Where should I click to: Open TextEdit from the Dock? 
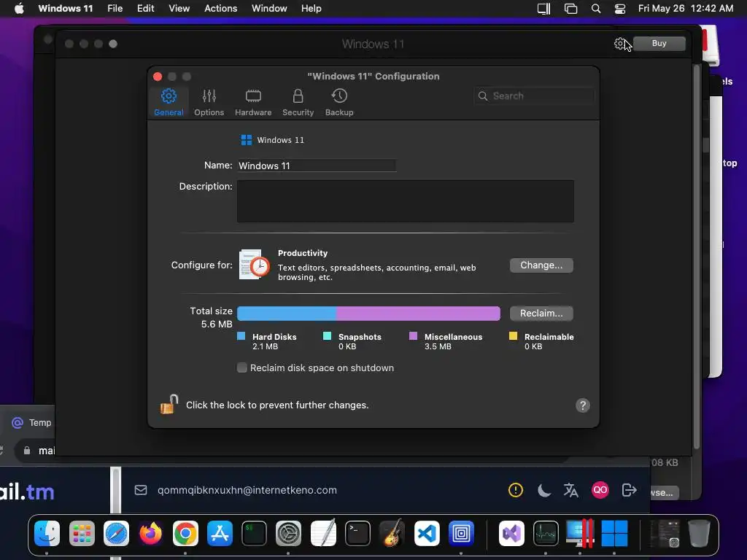coord(323,533)
